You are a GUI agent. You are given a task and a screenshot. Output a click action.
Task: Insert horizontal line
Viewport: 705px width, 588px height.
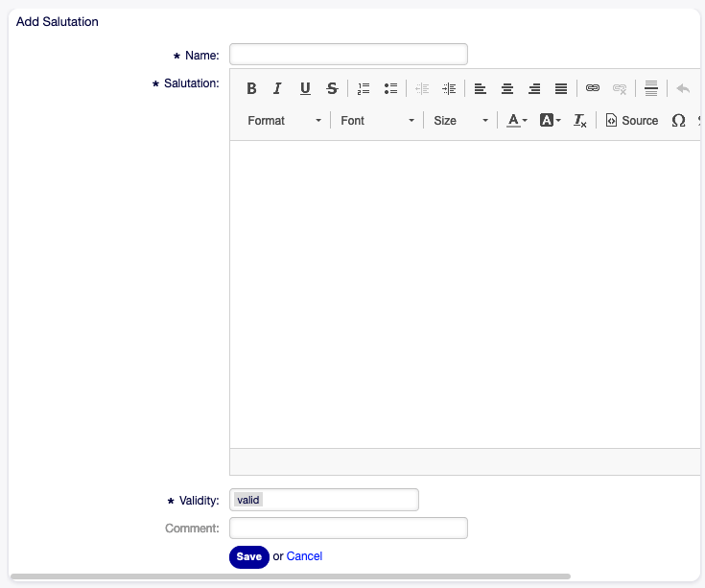coord(651,88)
